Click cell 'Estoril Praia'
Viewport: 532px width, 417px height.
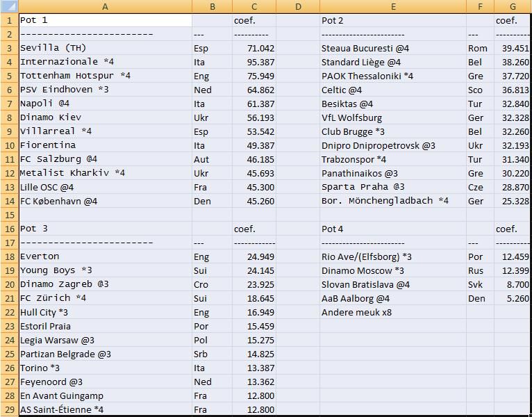click(105, 327)
